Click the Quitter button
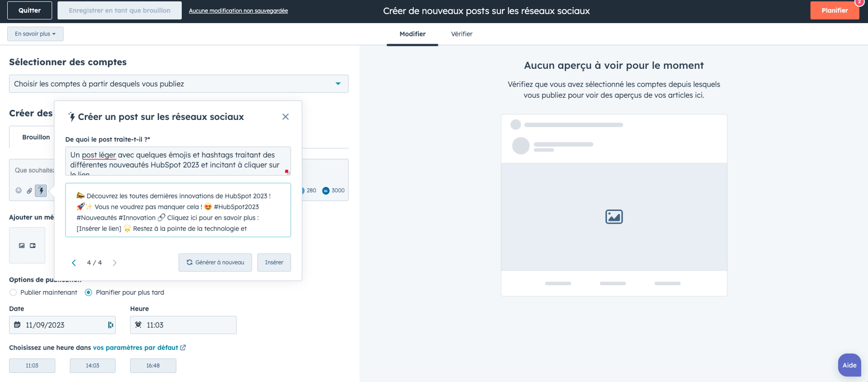 click(x=29, y=11)
